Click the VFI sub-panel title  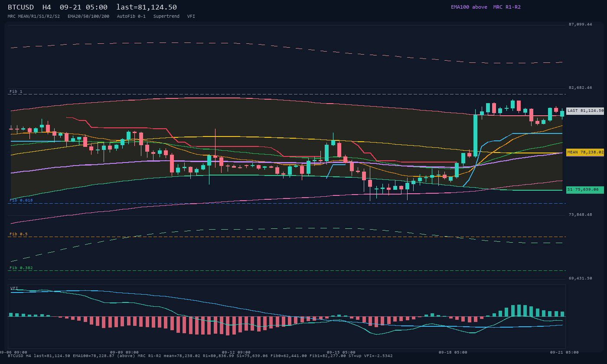(14, 288)
